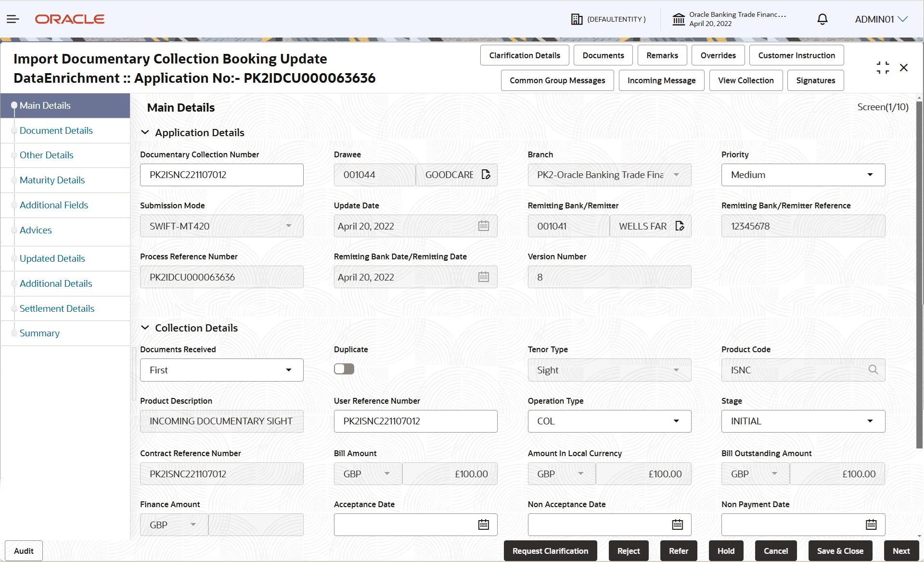This screenshot has width=924, height=562.
Task: Open the ADMIN01 user menu
Action: coord(881,19)
